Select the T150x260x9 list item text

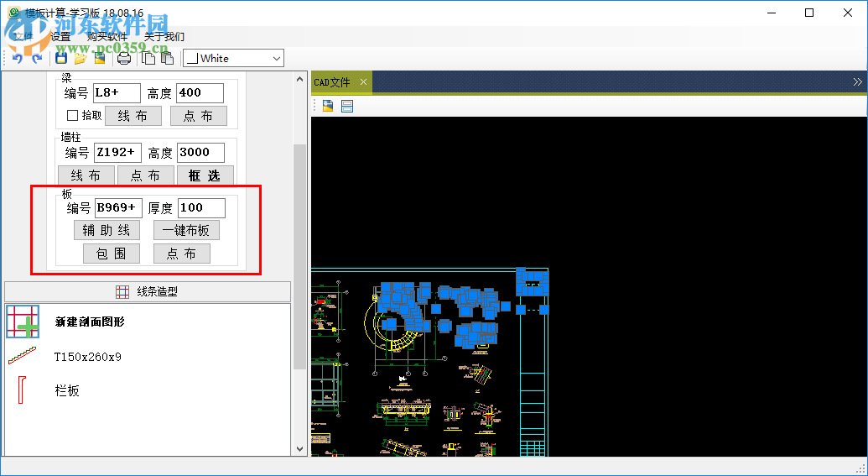coord(87,357)
